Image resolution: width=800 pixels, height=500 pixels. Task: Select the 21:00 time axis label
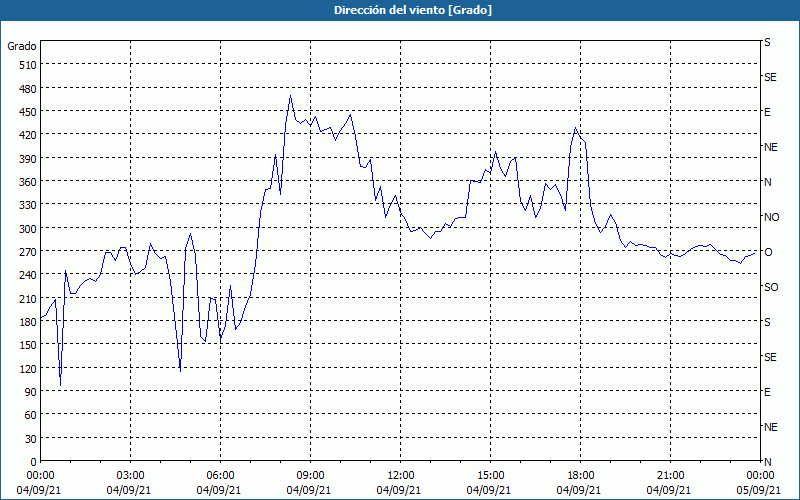click(x=670, y=476)
